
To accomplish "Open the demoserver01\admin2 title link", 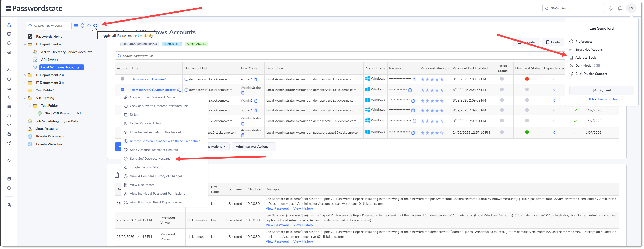I will click(149, 79).
